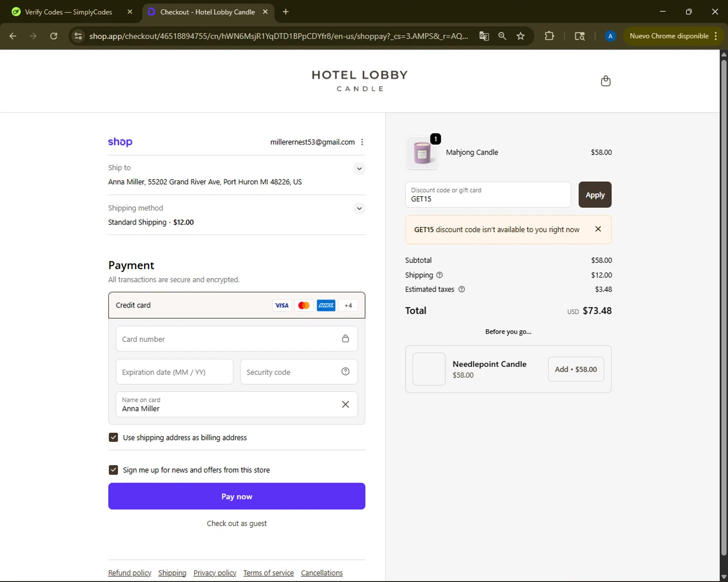728x582 pixels.
Task: Open the zoom magnifier icon
Action: 502,36
